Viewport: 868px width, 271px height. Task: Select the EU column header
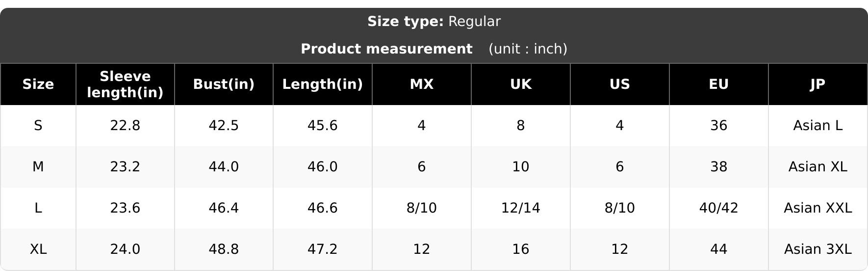(x=719, y=84)
